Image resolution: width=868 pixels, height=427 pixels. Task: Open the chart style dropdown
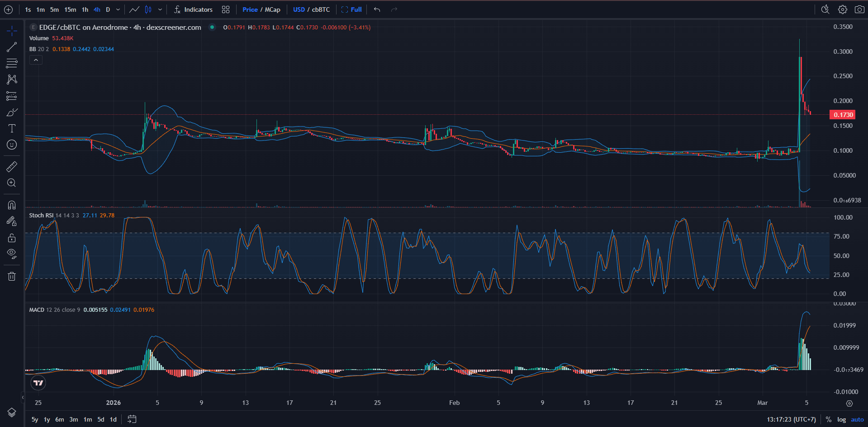pyautogui.click(x=160, y=9)
